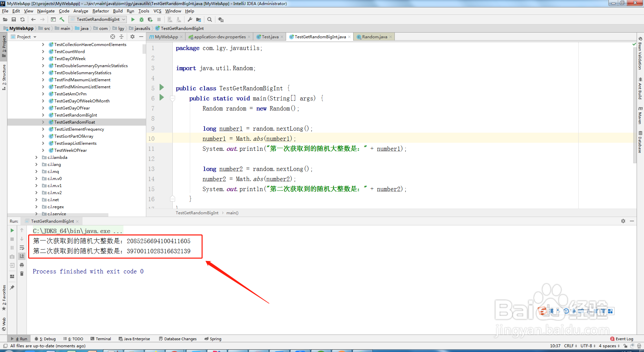Rerun the program from the Run panel
The width and height of the screenshot is (644, 352).
12,230
